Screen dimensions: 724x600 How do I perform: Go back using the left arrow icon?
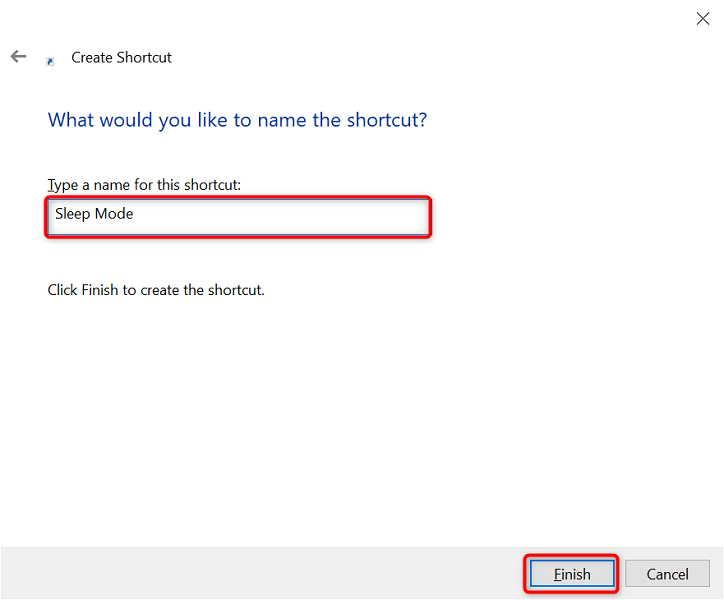coord(18,57)
